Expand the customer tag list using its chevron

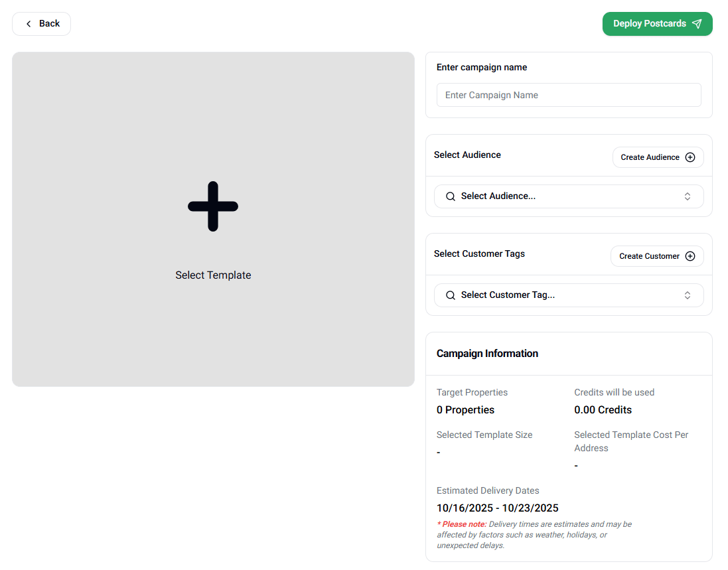coord(688,295)
